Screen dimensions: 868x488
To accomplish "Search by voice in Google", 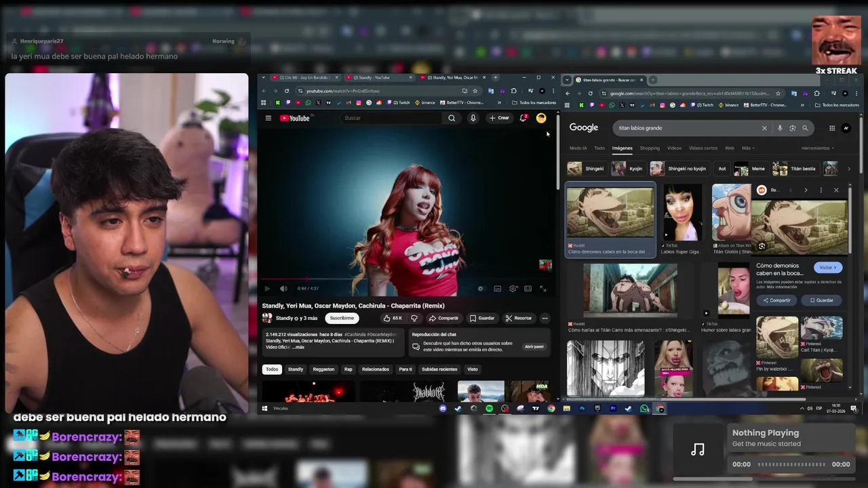I will (x=780, y=128).
